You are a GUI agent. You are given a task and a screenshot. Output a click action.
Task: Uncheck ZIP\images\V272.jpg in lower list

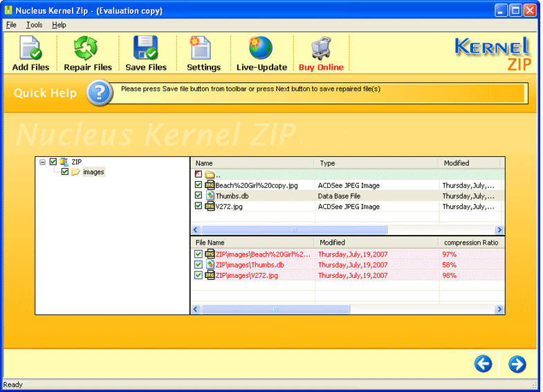(198, 275)
